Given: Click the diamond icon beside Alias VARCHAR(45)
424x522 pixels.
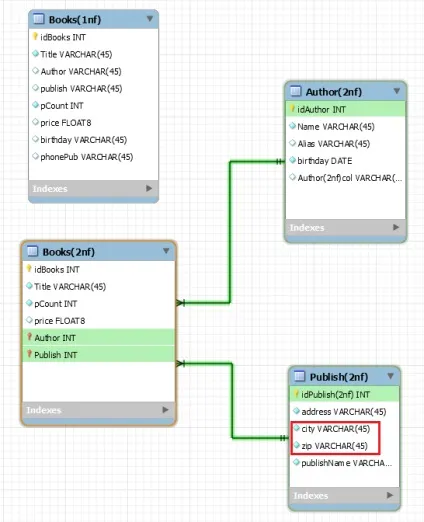Looking at the screenshot, I should (292, 143).
